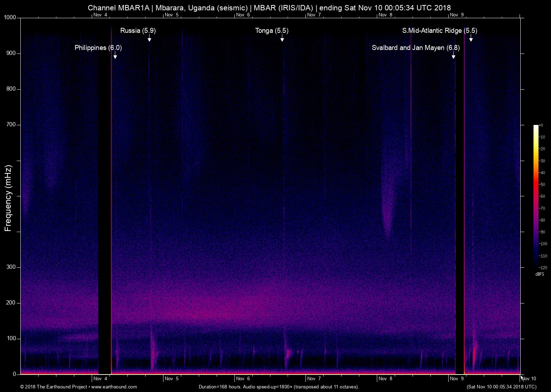Viewport: 551px width, 392px height.
Task: Select the Svalbard and Jan Mayen (6.8) marker
Action: pos(453,56)
